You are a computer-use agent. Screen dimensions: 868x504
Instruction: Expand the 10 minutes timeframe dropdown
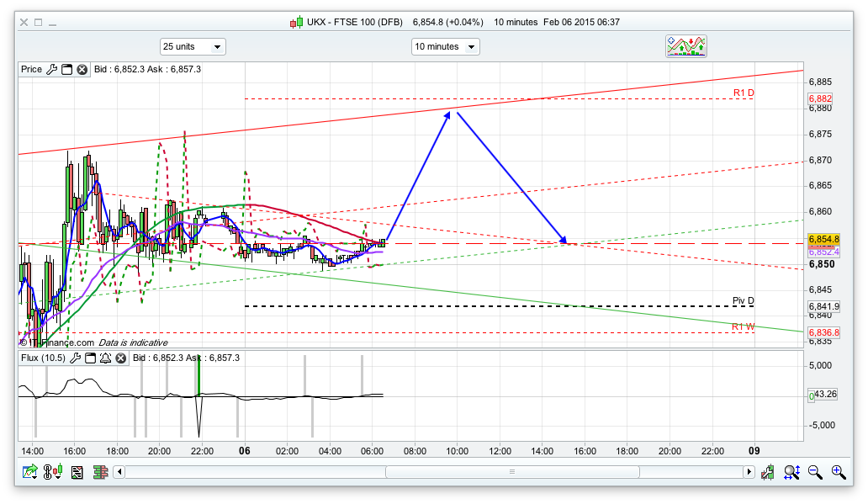tap(445, 47)
